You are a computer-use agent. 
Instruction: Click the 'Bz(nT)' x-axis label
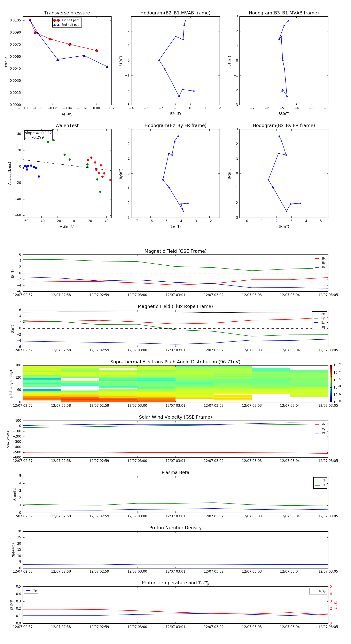click(x=175, y=227)
